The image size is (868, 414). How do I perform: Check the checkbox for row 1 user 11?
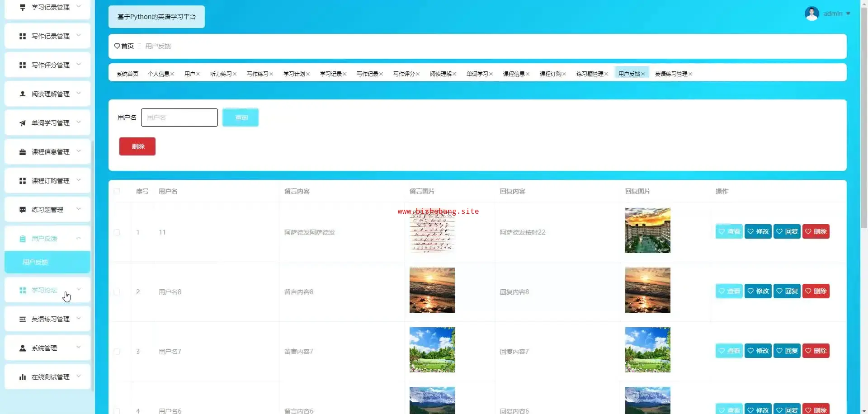pos(117,232)
